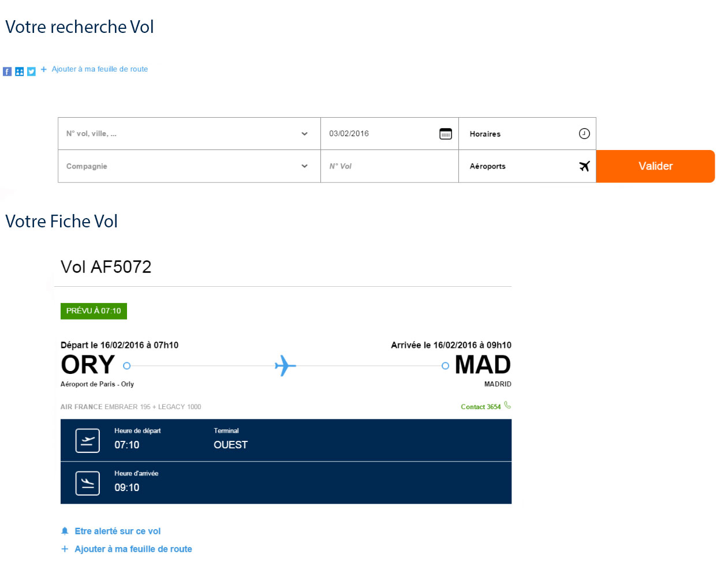Click the Facebook share icon
Image resolution: width=728 pixels, height=573 pixels.
7,72
